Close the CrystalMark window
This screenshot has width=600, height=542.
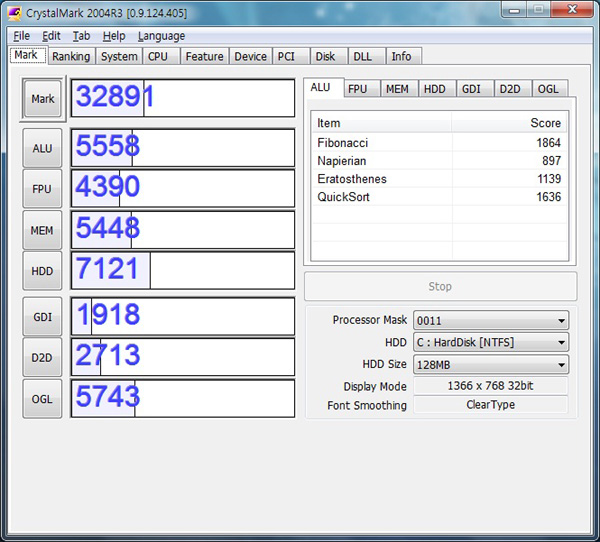click(x=572, y=9)
